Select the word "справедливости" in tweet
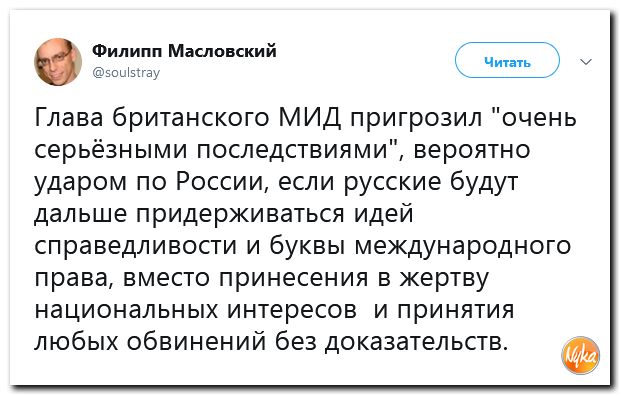The height and width of the screenshot is (396, 621). pos(135,246)
